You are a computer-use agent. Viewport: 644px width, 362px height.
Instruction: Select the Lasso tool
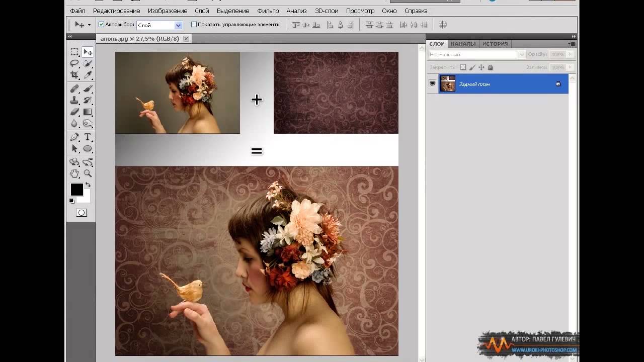point(74,63)
